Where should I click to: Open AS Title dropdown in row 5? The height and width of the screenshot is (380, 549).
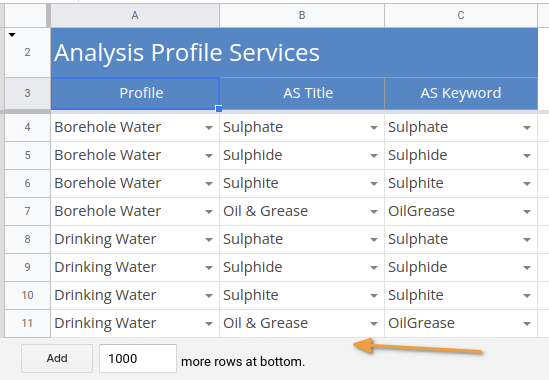tap(374, 156)
